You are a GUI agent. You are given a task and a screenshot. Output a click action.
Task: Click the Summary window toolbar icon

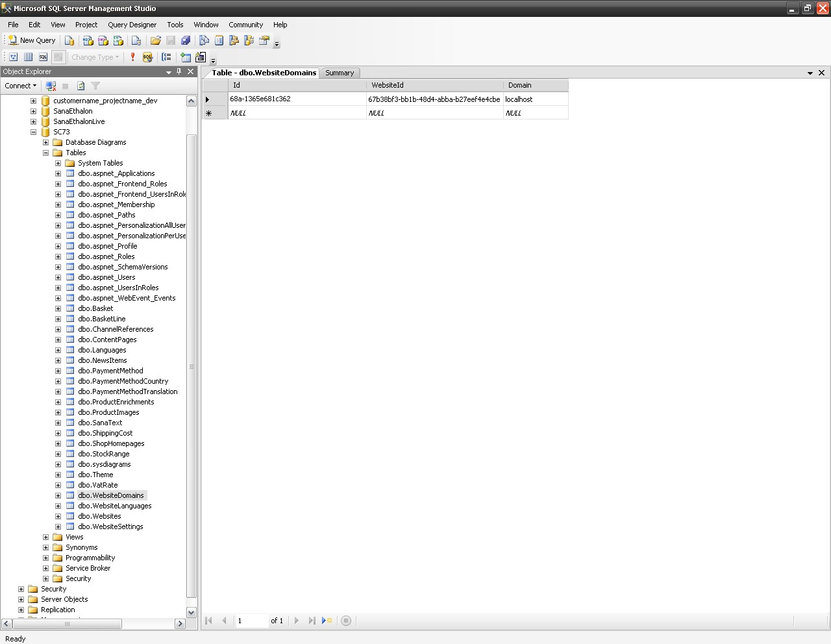[219, 40]
